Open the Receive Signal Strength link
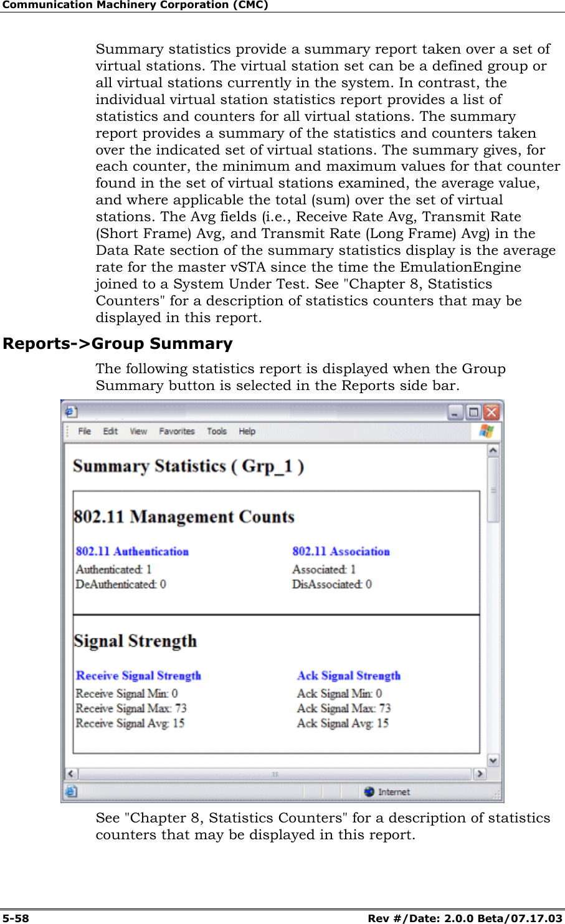Image resolution: width=565 pixels, height=924 pixels. (138, 676)
